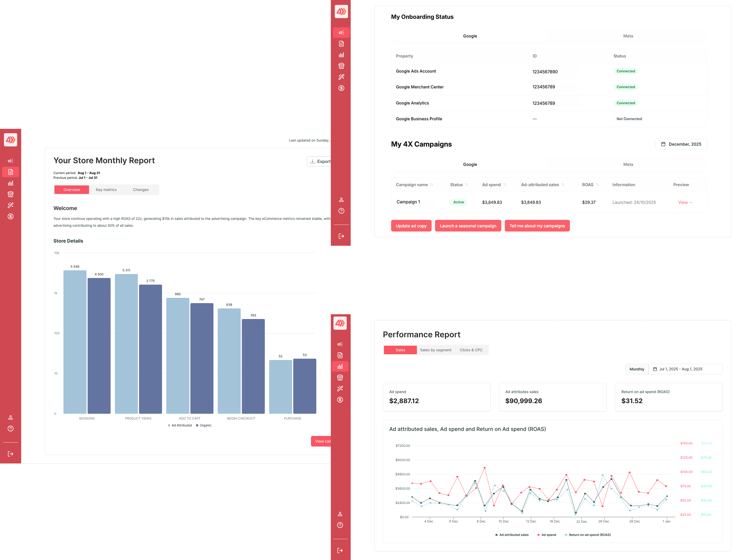Toggle Return on ad spend legend swatch
Viewport: 755px width, 560px height.
[x=566, y=535]
